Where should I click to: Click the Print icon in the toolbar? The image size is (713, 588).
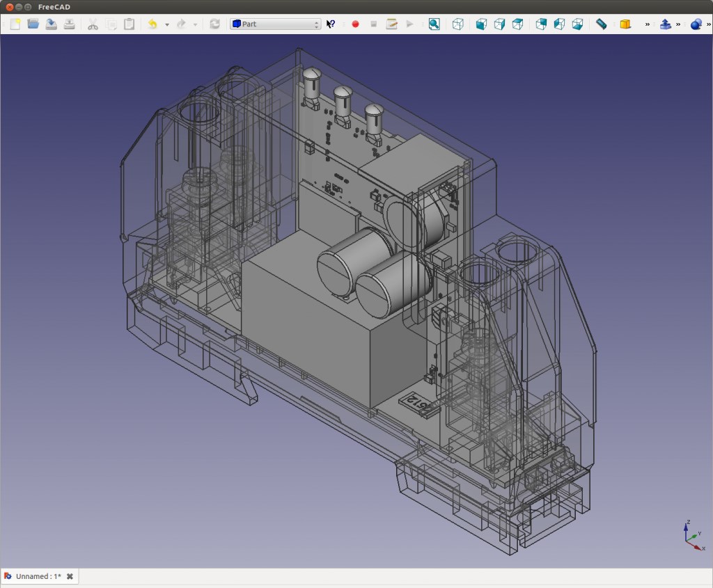pos(69,24)
